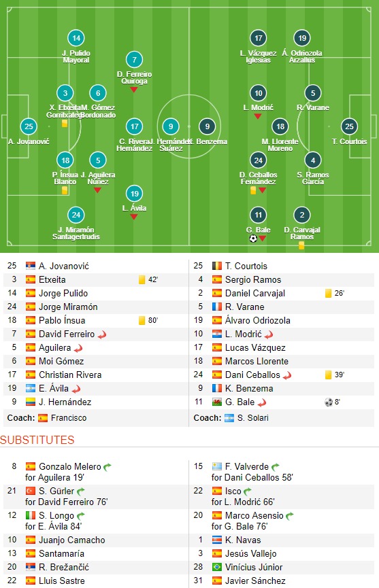379x588 pixels.
Task: Click Belgium flag beside T. Courtois
Action: coord(217,266)
